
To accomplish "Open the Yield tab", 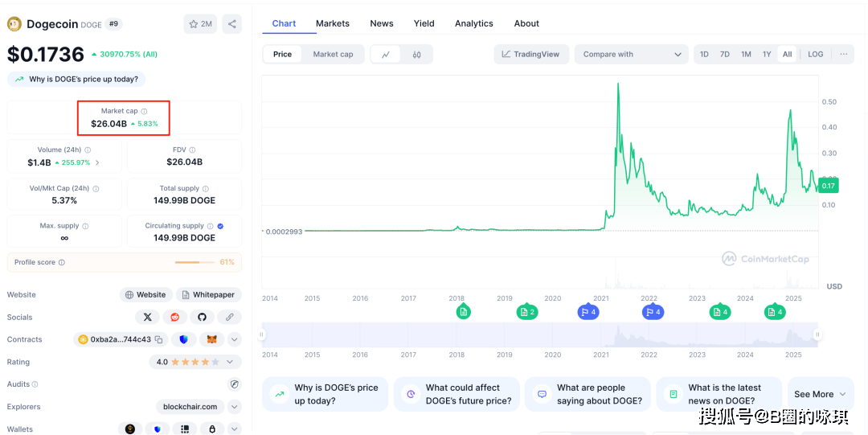I will (424, 23).
